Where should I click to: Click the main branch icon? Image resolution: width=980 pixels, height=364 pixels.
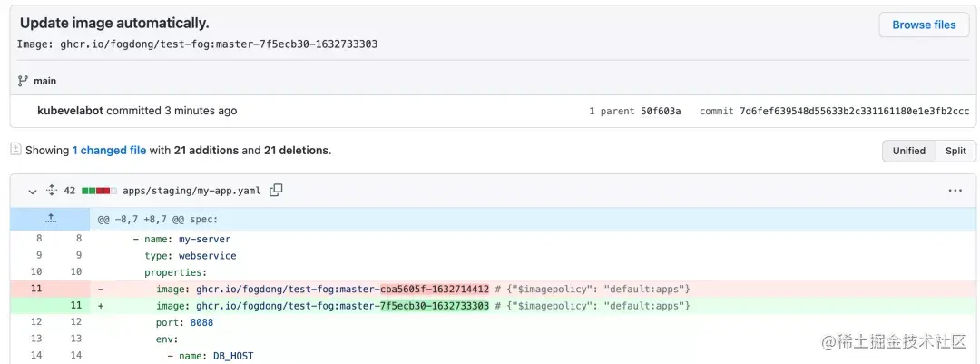[x=23, y=81]
